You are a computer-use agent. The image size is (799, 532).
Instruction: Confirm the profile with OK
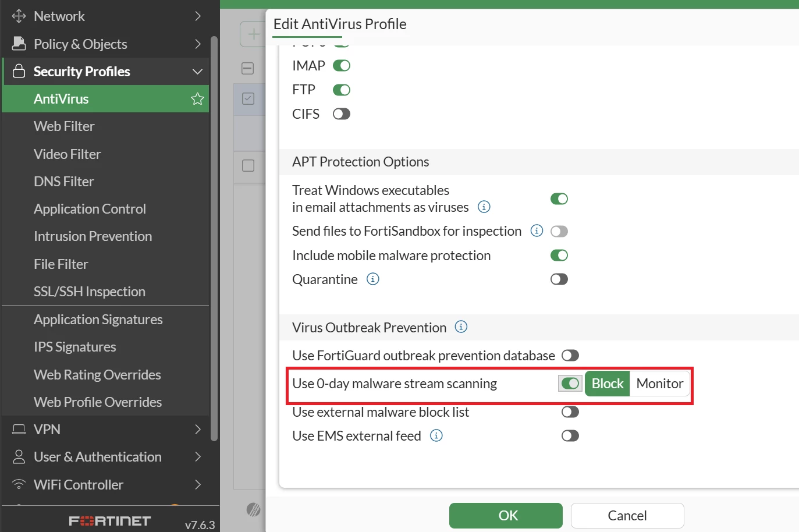coord(506,516)
